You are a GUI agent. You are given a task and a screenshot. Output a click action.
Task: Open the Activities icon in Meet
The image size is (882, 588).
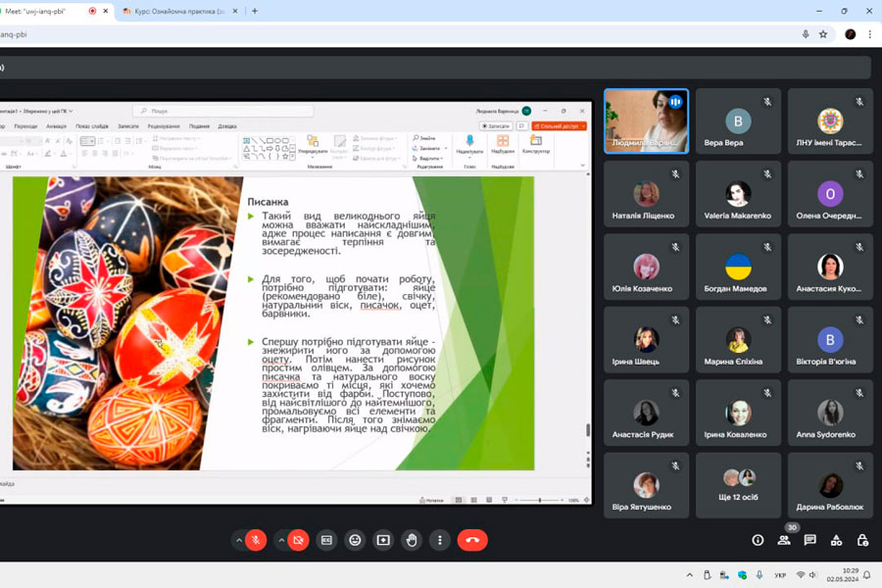837,540
